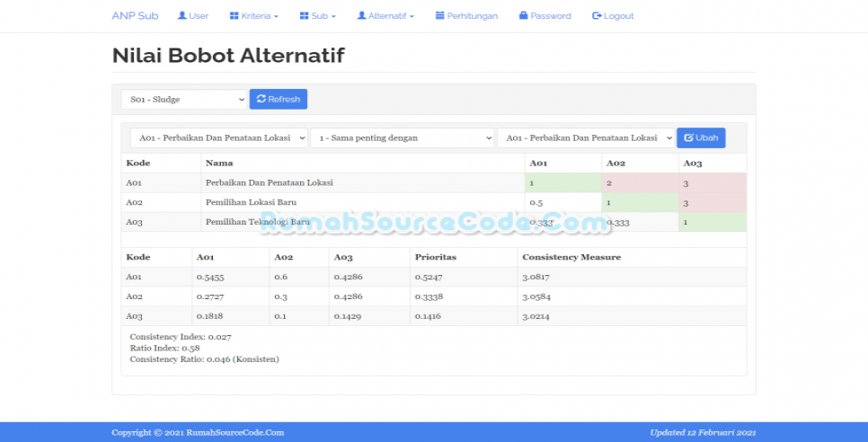Open the User menu item
The width and height of the screenshot is (868, 442).
click(192, 16)
